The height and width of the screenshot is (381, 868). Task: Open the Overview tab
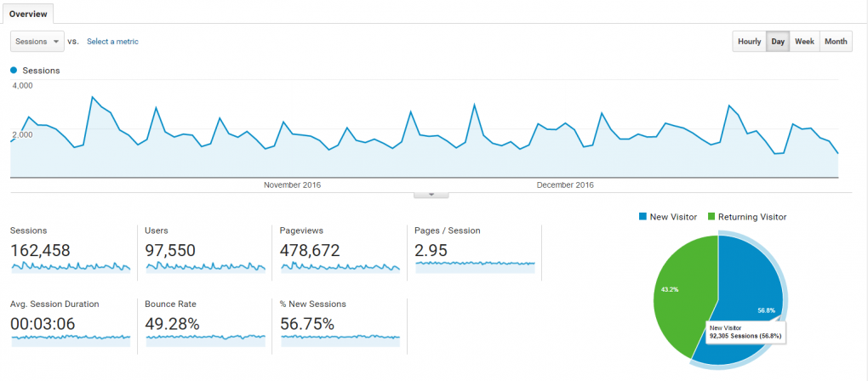tap(28, 14)
